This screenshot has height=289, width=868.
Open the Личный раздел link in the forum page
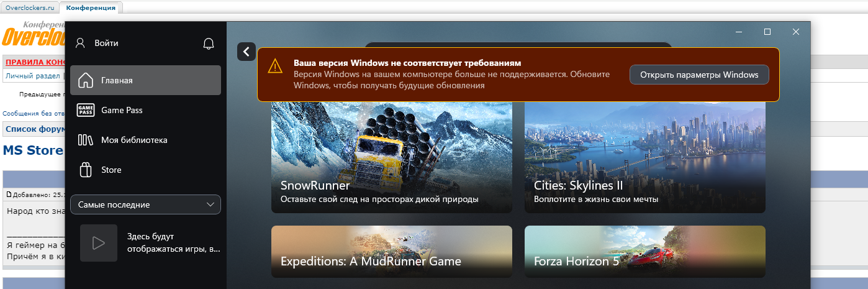coord(32,76)
